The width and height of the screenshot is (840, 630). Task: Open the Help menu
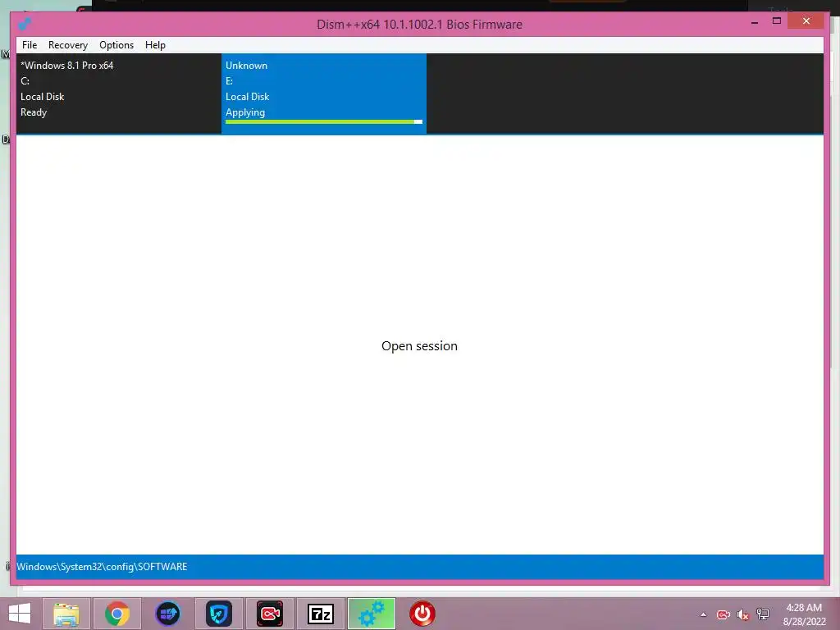(x=155, y=45)
